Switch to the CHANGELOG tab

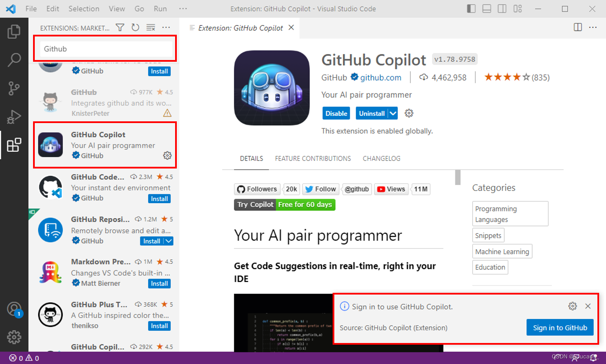click(x=382, y=159)
